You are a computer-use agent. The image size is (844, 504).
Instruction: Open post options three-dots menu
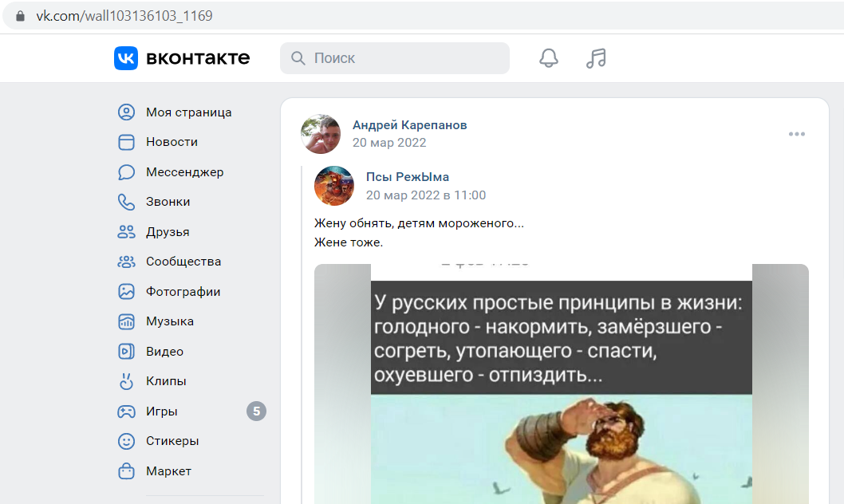[x=797, y=134]
